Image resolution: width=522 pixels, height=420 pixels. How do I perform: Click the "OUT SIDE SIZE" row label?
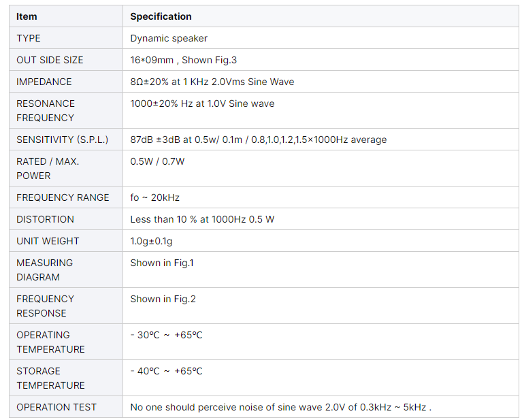(50, 60)
